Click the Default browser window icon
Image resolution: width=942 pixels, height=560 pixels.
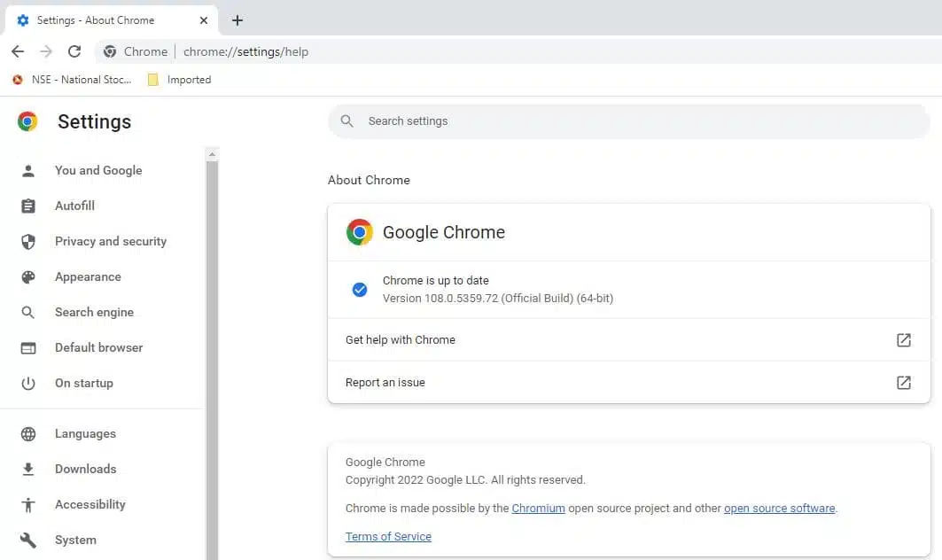28,348
